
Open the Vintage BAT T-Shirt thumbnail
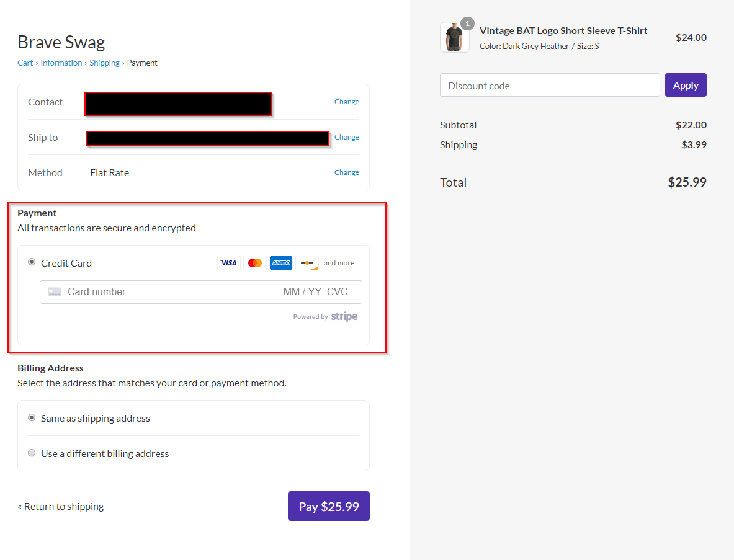[454, 38]
